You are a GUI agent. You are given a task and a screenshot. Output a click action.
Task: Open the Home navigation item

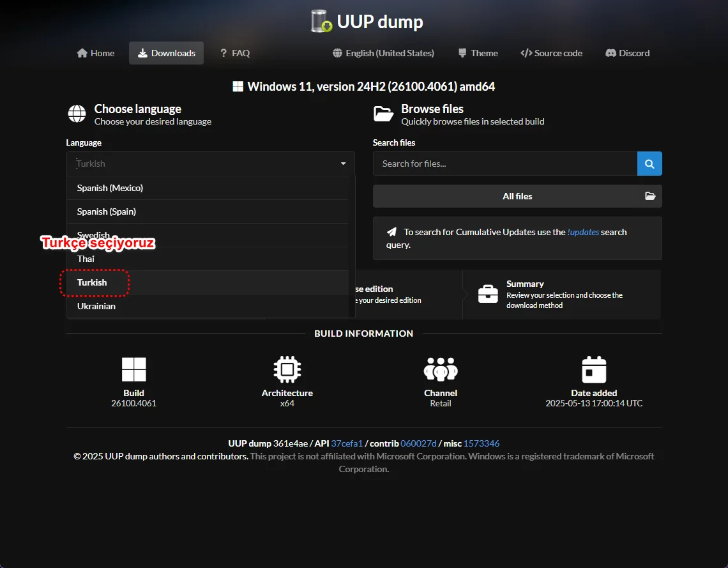click(x=96, y=53)
